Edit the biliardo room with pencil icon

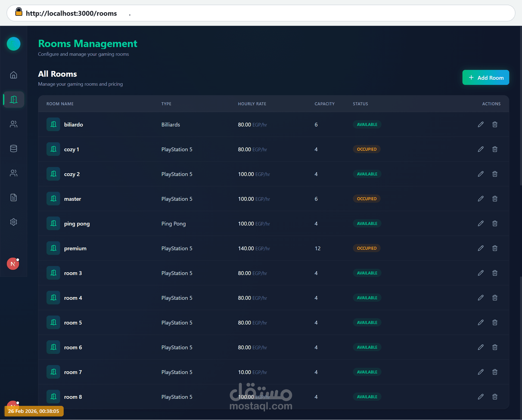point(481,124)
